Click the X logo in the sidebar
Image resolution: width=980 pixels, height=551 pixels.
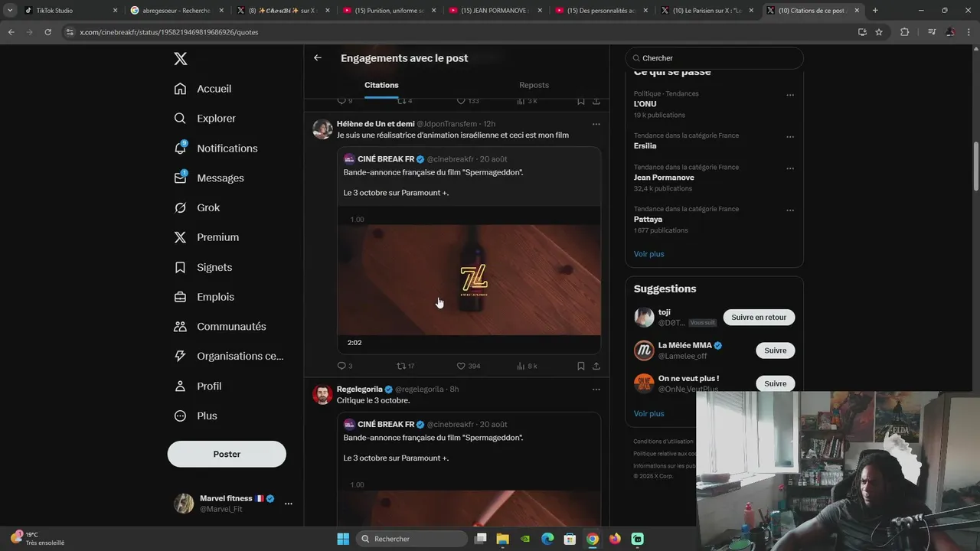coord(181,59)
